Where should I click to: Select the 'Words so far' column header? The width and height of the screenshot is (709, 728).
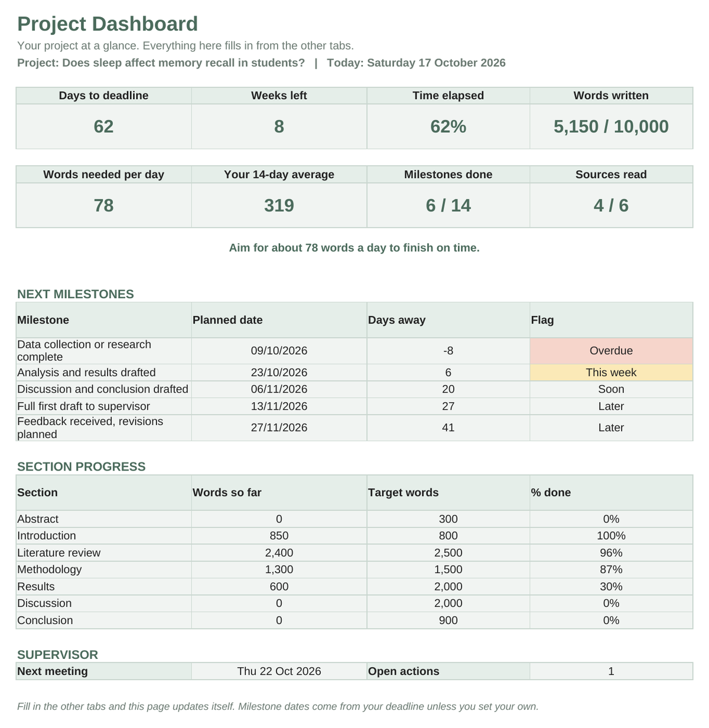point(279,492)
